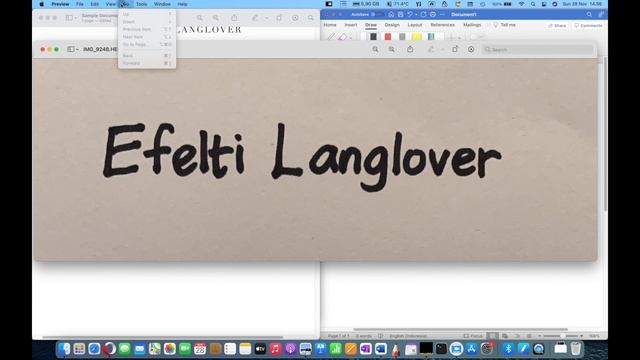
Task: Toggle Wi-Fi icon in the menu bar
Action: (521, 4)
